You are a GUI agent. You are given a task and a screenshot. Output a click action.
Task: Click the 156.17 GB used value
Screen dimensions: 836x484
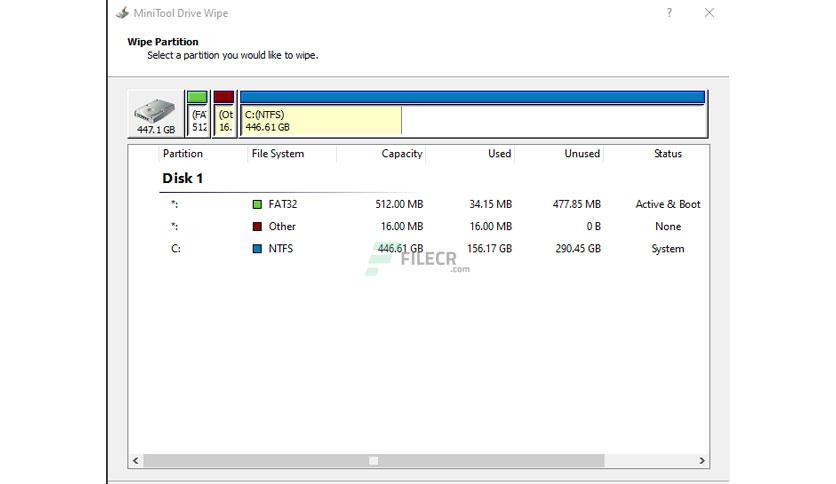pos(489,249)
